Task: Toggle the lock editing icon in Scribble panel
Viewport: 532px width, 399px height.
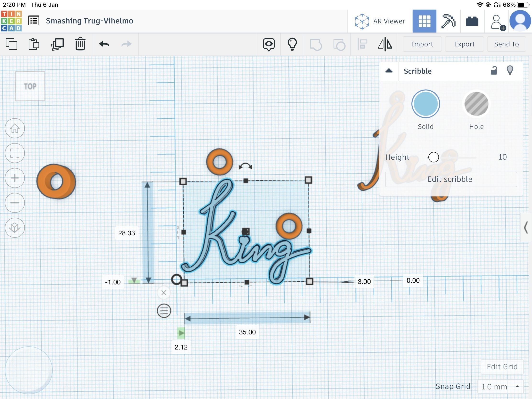Action: (493, 71)
